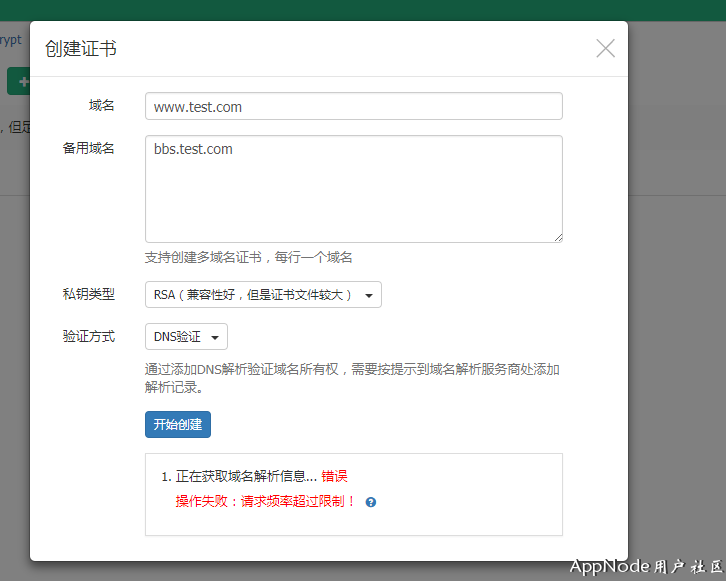Focus the 备用域名 text area
The image size is (726, 581).
click(353, 188)
